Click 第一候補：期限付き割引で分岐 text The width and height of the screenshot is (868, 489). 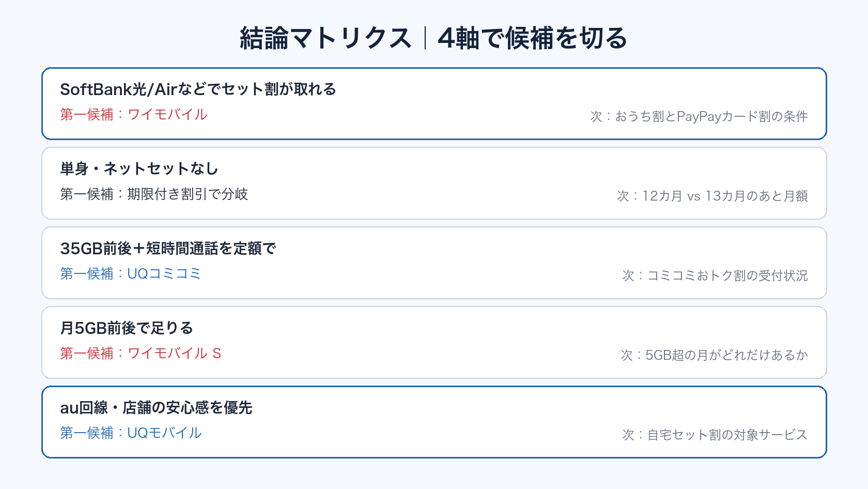coord(154,194)
